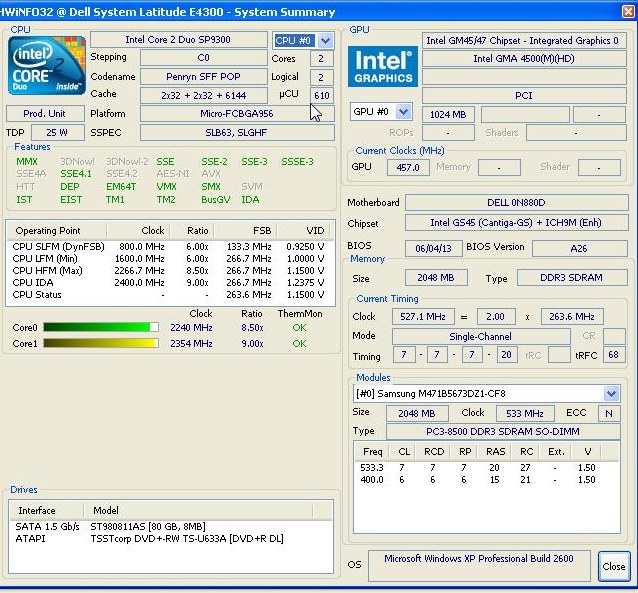The width and height of the screenshot is (638, 593).
Task: Click the Intel GM45/47 Chipset field
Action: tap(524, 41)
